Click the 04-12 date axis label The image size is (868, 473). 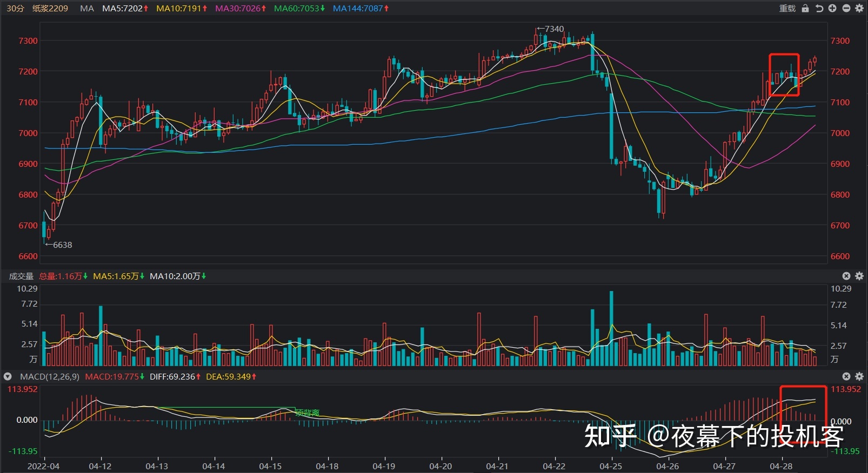tap(100, 466)
